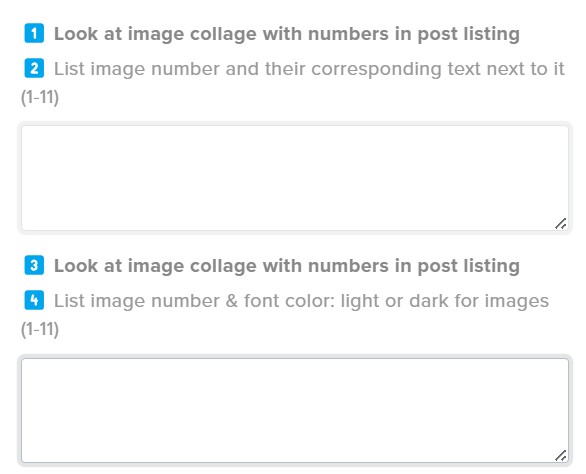Click the '(1-11)' range text under step 4
The height and width of the screenshot is (474, 586).
click(40, 329)
